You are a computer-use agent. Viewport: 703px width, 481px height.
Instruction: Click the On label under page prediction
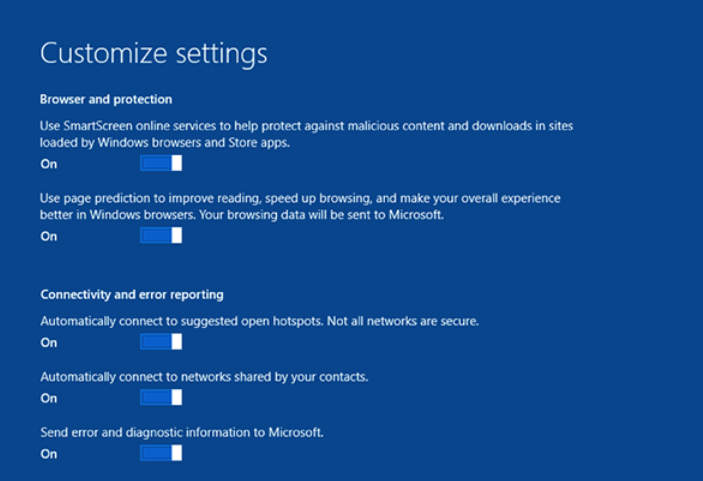tap(49, 236)
